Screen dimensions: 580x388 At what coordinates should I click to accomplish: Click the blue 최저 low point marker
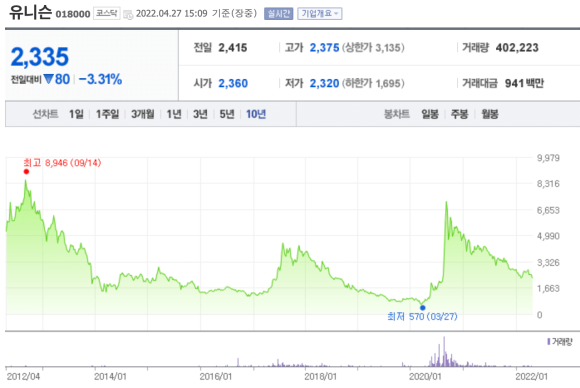[422, 308]
